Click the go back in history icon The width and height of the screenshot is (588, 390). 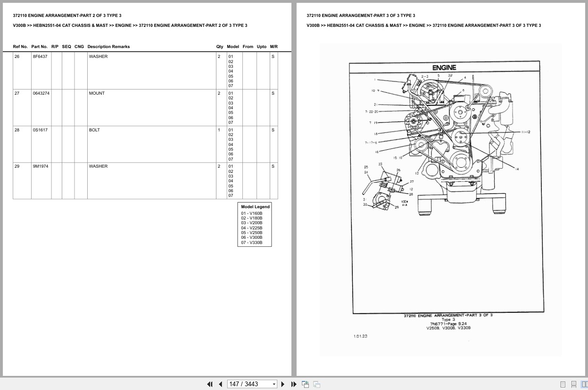305,384
